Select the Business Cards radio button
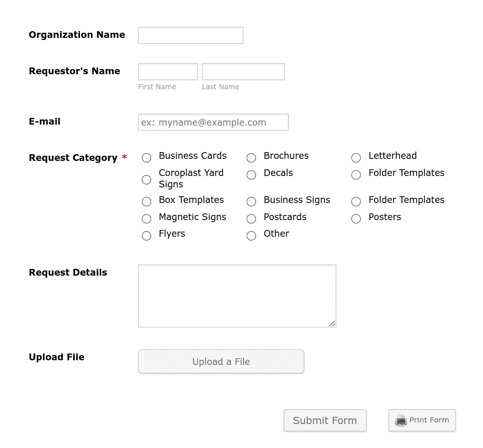This screenshot has height=448, width=483. tap(146, 158)
